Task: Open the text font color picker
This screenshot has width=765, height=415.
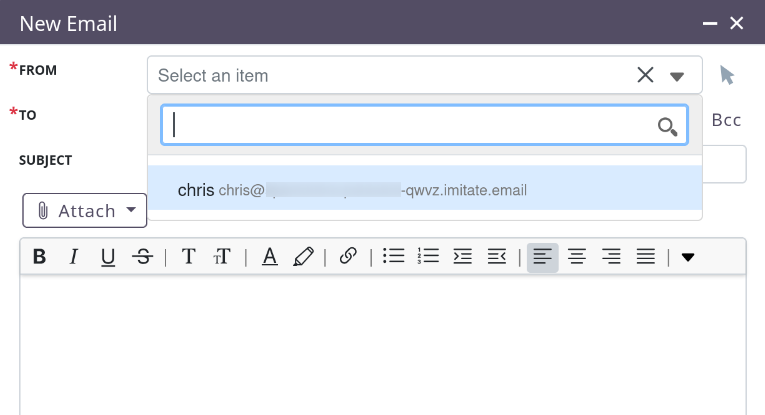Action: tap(269, 257)
